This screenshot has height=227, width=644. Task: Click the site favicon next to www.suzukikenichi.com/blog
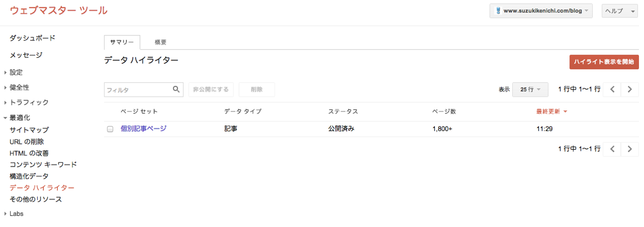point(497,11)
